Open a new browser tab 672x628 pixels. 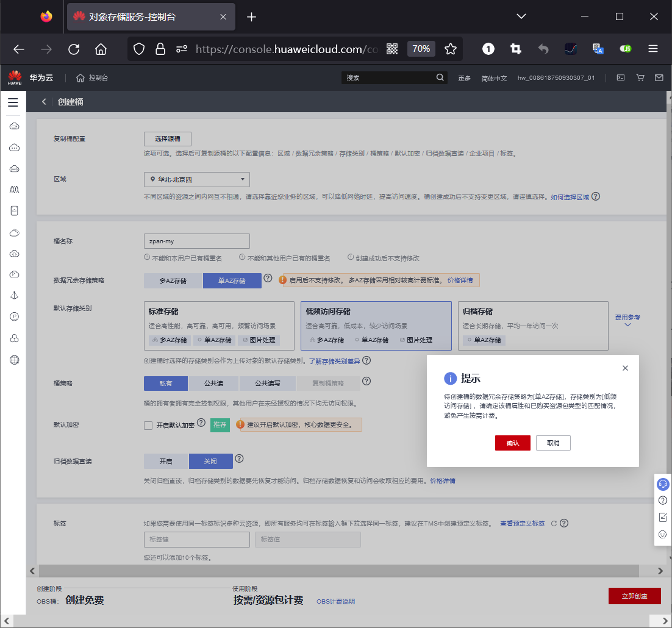pos(252,16)
